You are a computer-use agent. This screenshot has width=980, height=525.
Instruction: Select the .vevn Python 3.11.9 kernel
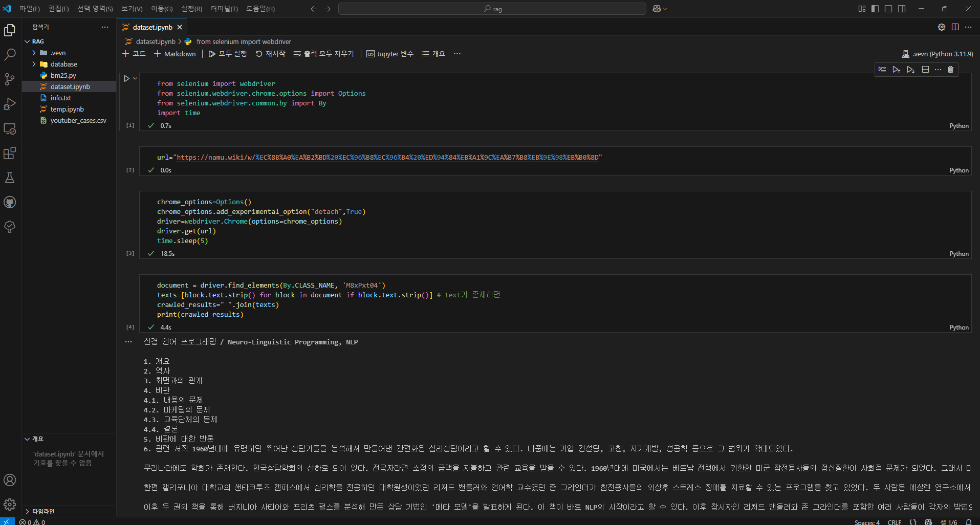[938, 54]
